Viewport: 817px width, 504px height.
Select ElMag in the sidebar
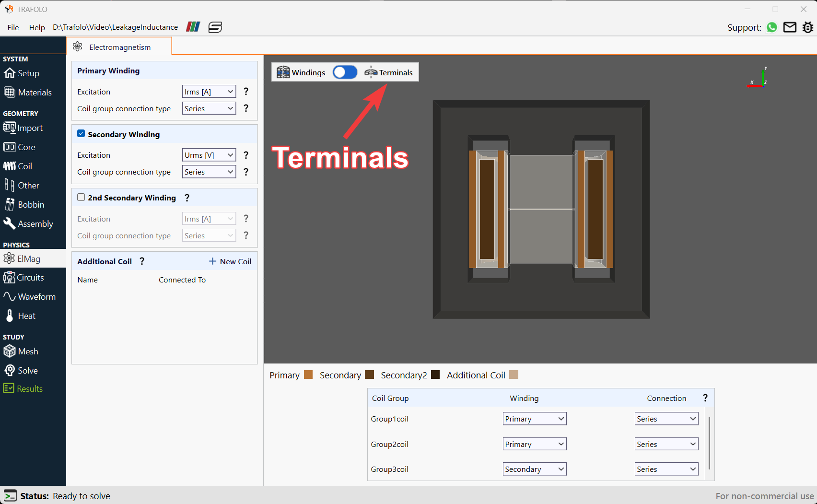(33, 258)
